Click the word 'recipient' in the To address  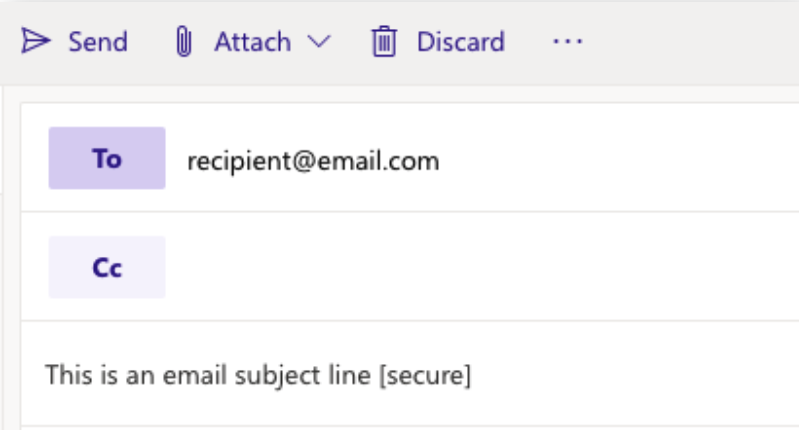[x=239, y=162]
